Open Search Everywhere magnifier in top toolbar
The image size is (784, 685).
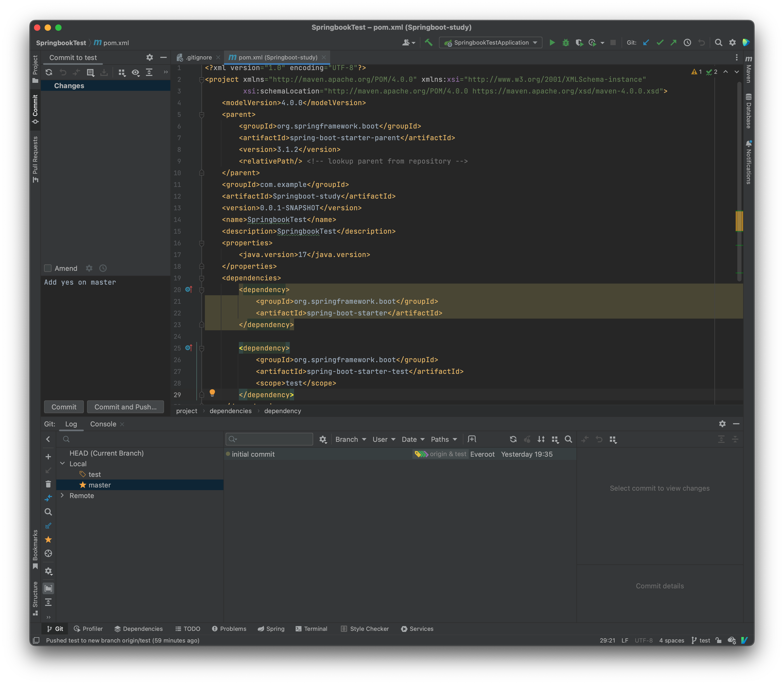(718, 42)
